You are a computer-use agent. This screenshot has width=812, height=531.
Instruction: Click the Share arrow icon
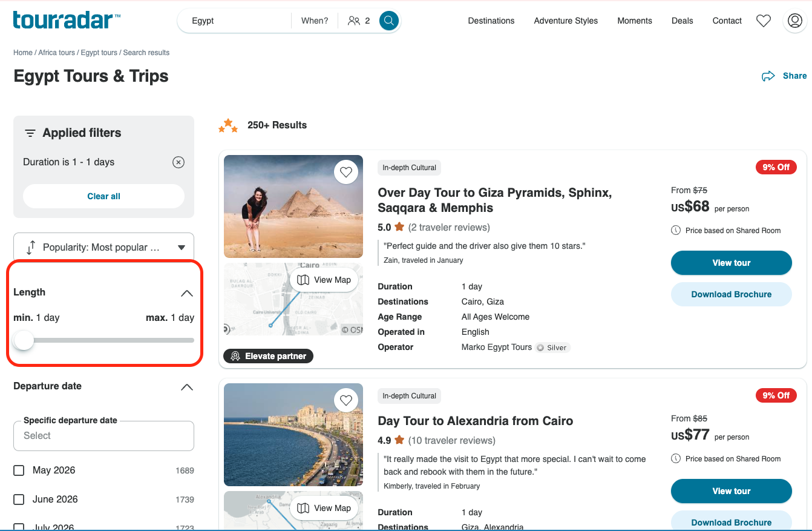pyautogui.click(x=768, y=76)
